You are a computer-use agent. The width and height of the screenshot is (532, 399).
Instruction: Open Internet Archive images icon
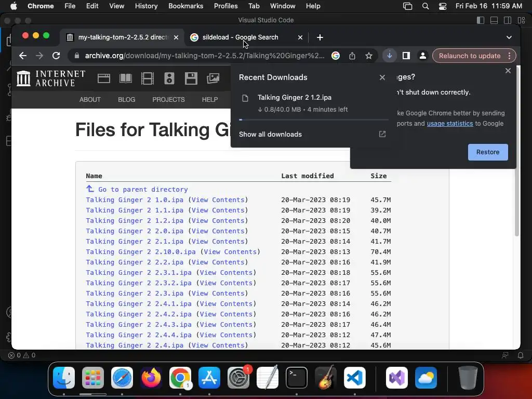(x=213, y=78)
